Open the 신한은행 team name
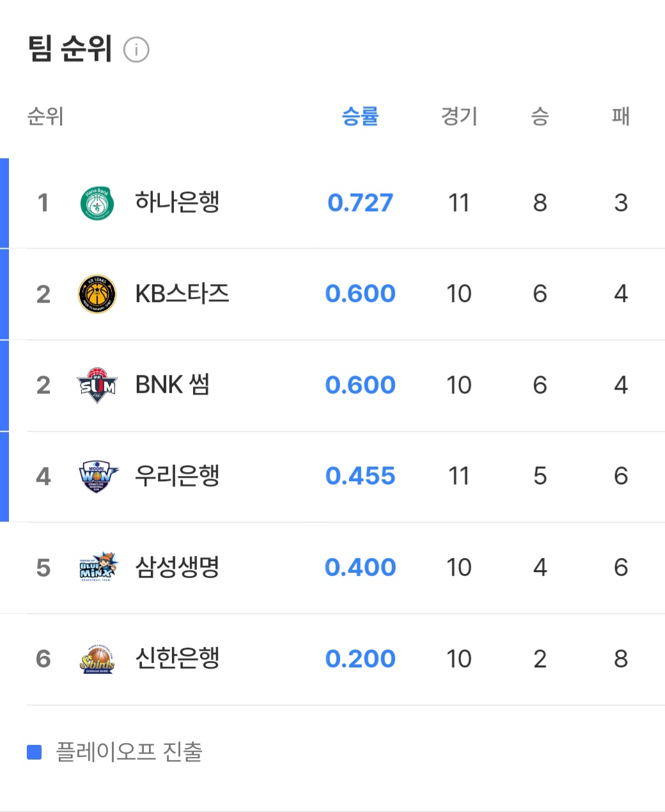Viewport: 665px width, 812px height. (x=177, y=658)
